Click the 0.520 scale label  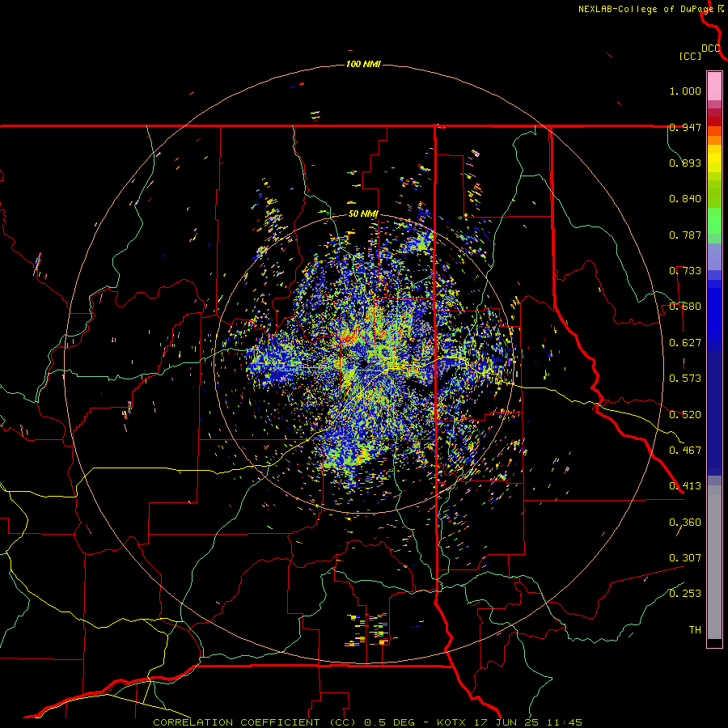685,415
